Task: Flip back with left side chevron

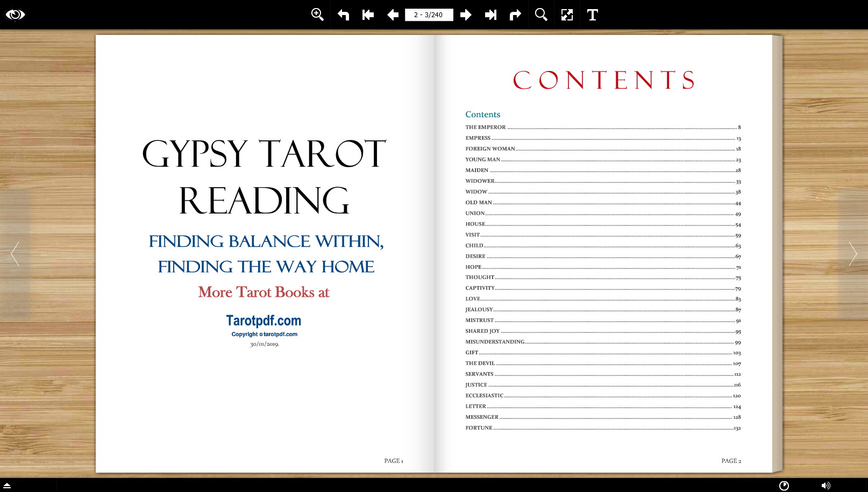Action: pyautogui.click(x=15, y=254)
